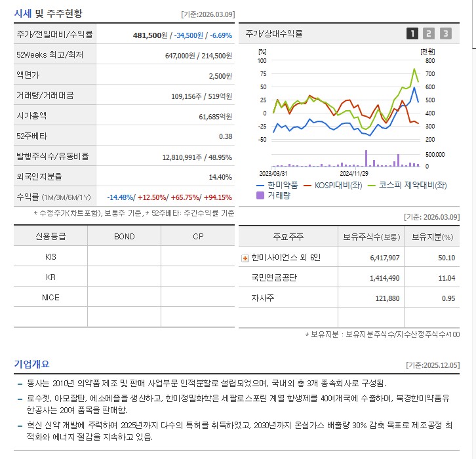Select the 481,500원 price value
Screen dimensions: 476x459
coord(150,35)
